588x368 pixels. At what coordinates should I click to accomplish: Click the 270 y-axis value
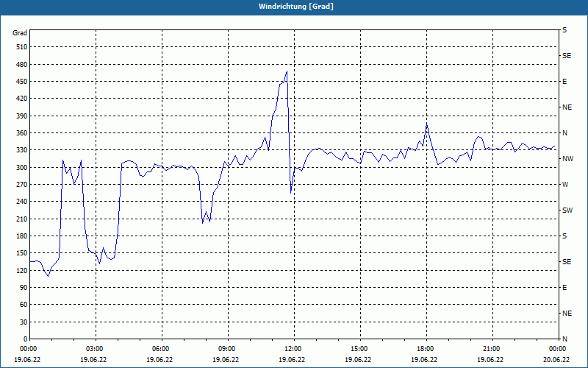pos(22,185)
